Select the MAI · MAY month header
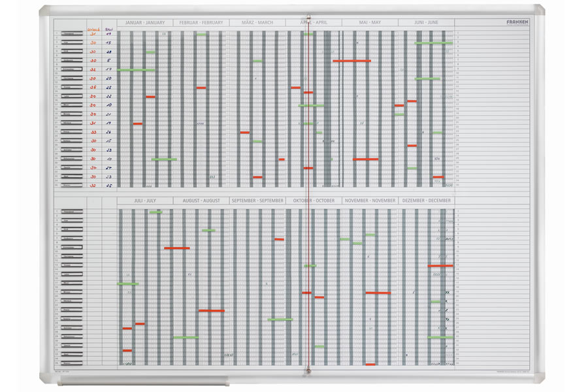This screenshot has width=588, height=392. (370, 22)
